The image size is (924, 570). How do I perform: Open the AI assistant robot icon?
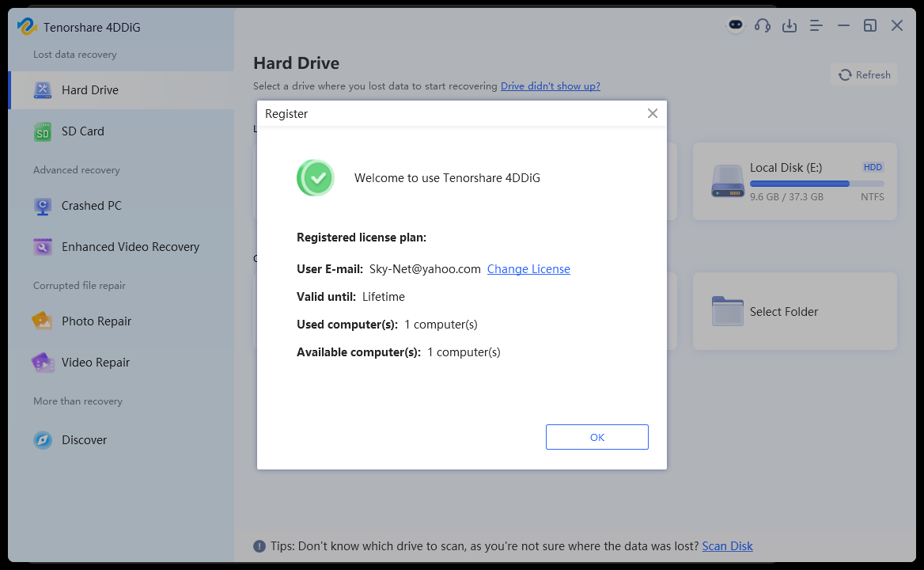point(736,25)
